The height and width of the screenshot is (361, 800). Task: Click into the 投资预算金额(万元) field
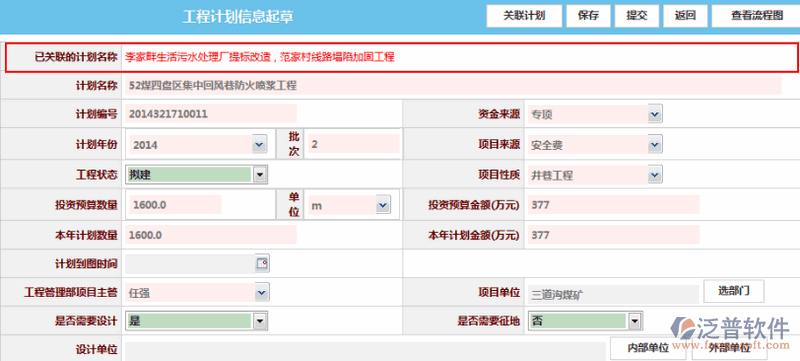[x=613, y=205]
